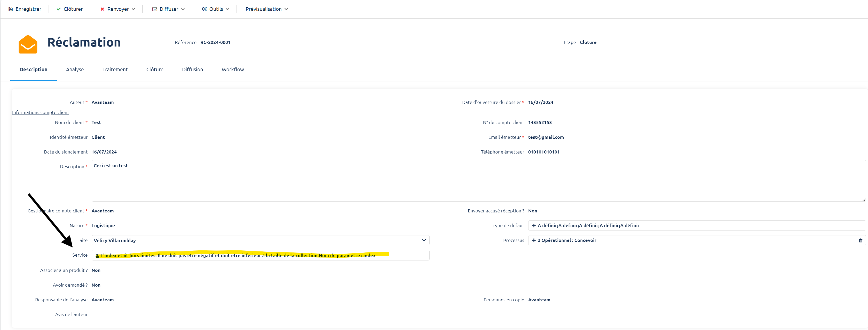Click the red Renvoyer cross icon

102,9
